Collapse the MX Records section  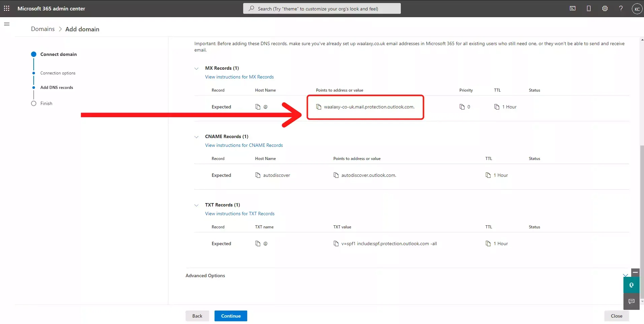pyautogui.click(x=196, y=68)
